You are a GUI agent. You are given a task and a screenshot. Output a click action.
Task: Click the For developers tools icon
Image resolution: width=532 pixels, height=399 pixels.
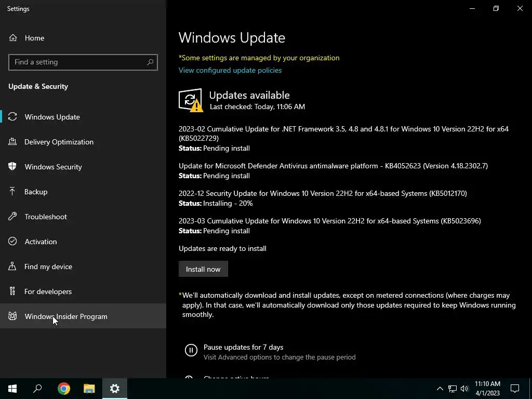[x=12, y=291]
